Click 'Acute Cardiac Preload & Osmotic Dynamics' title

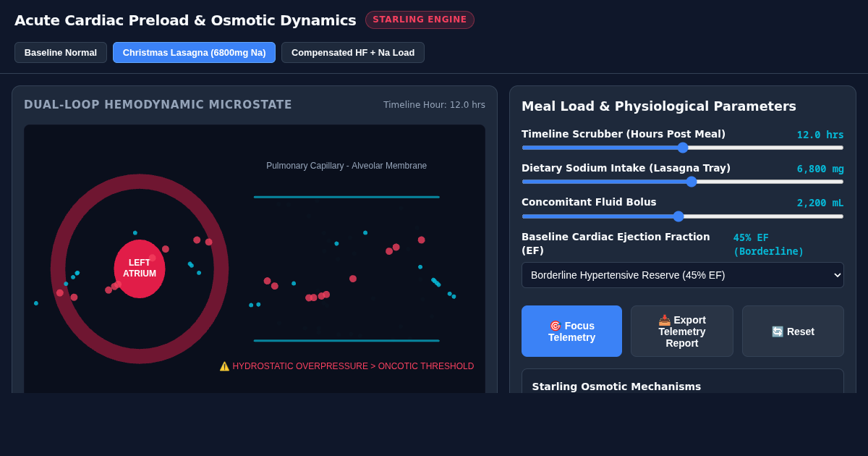pyautogui.click(x=185, y=20)
